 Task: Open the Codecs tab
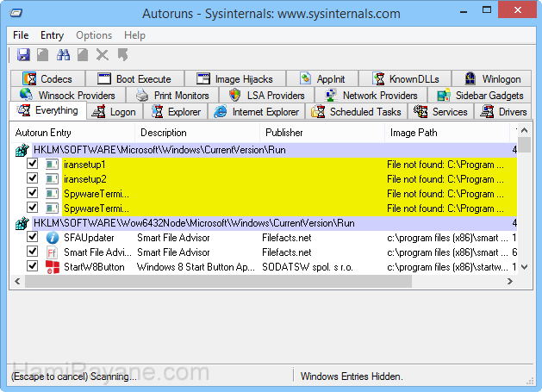point(47,78)
